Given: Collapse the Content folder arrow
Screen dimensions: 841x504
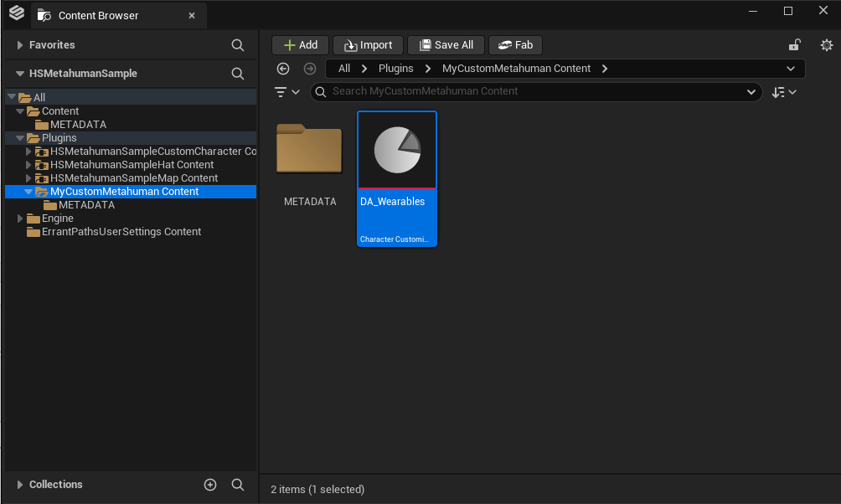Looking at the screenshot, I should [20, 111].
